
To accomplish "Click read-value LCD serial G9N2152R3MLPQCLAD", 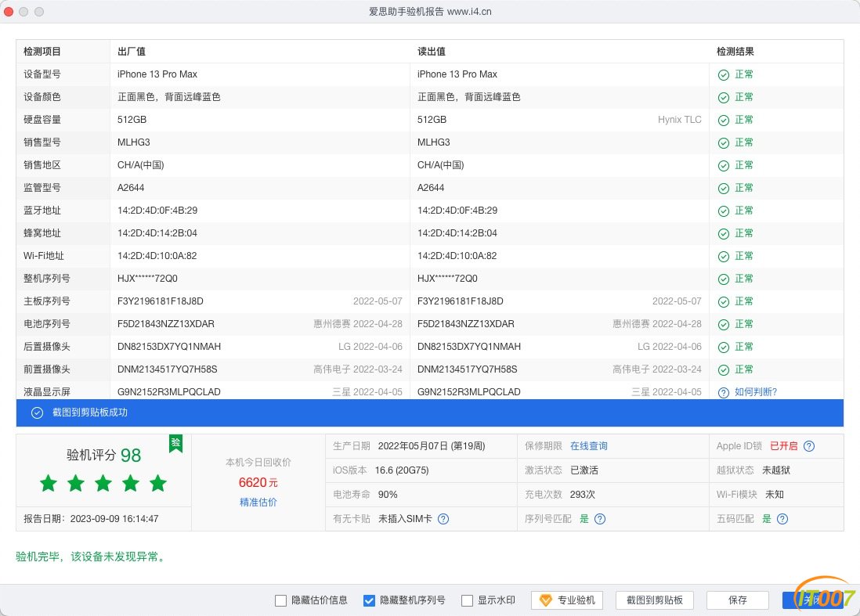I will coord(469,392).
